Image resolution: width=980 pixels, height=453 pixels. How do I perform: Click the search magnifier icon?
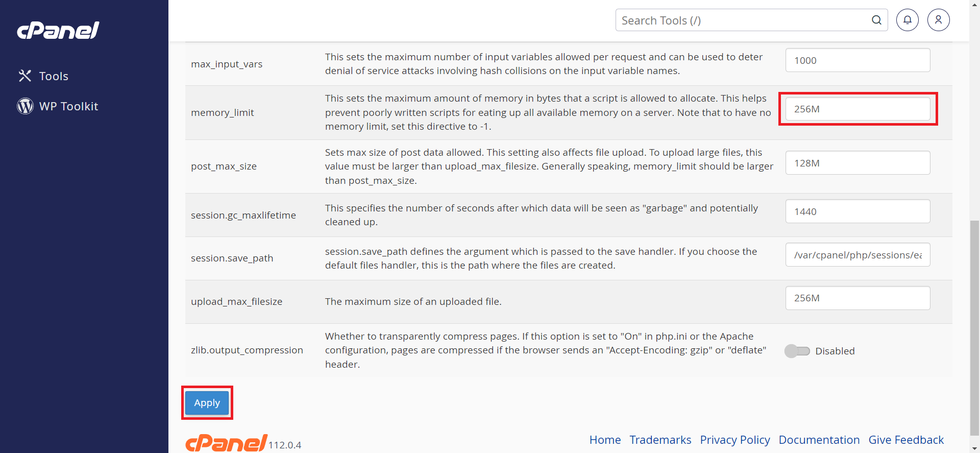(x=876, y=20)
